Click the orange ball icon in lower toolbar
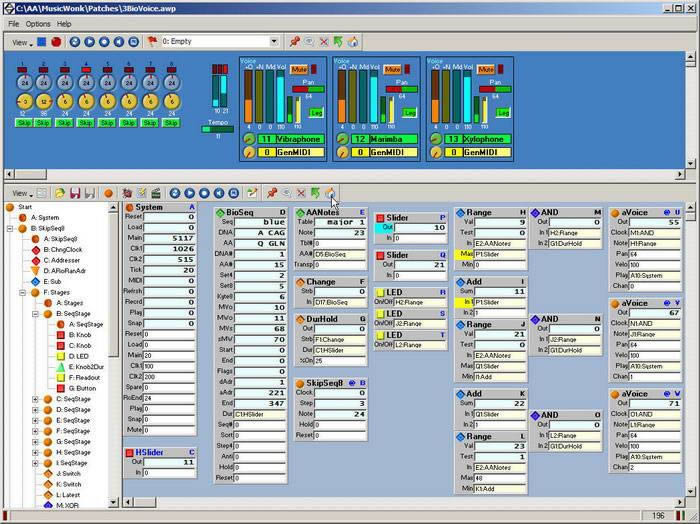700x524 pixels. [108, 193]
